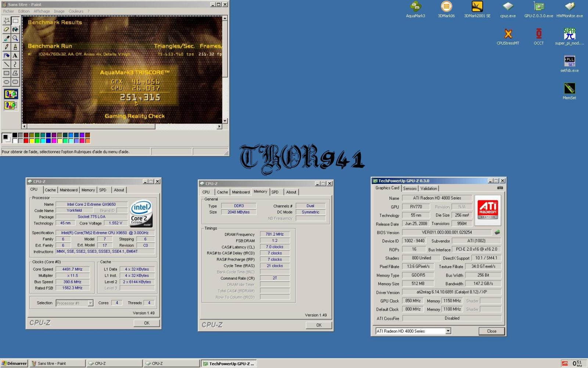Open the Affichage menu in Paint
This screenshot has width=588, height=368.
click(x=42, y=11)
